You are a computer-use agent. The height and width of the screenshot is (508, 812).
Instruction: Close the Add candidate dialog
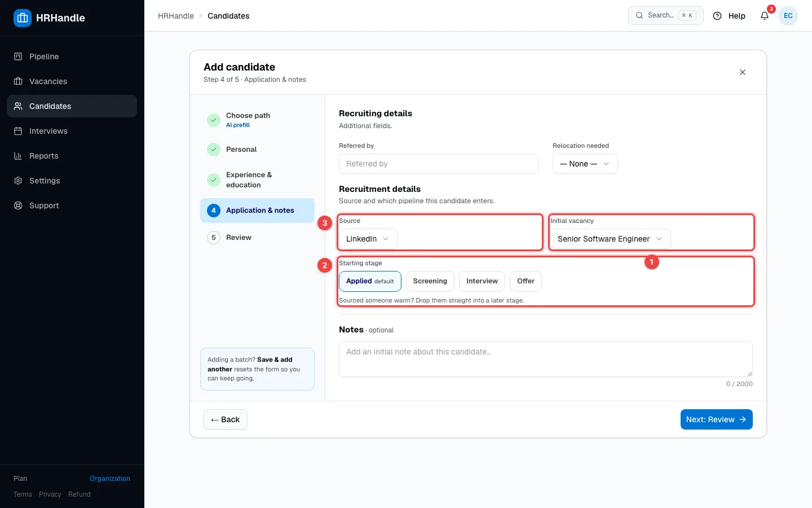pos(743,72)
